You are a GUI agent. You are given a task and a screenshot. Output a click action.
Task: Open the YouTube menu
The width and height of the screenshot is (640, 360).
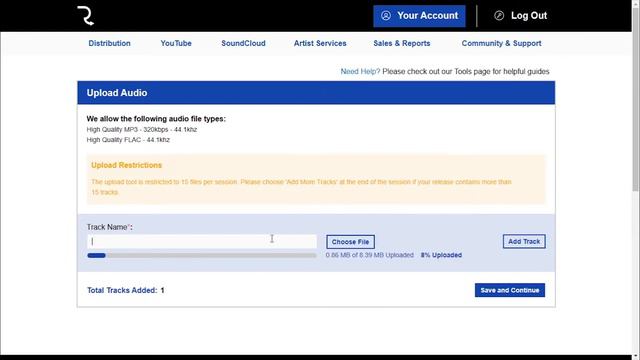(176, 43)
